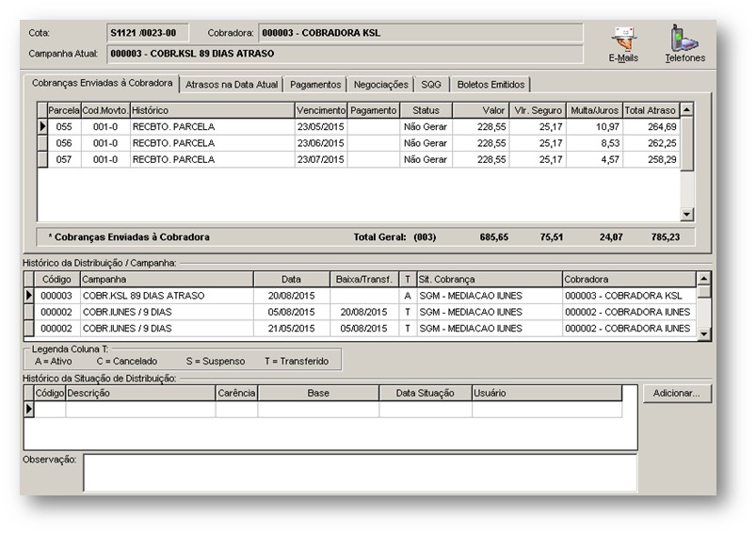This screenshot has width=756, height=535.
Task: Click the Cobradora field 000003 - COBRADORA KSL
Action: tap(421, 33)
